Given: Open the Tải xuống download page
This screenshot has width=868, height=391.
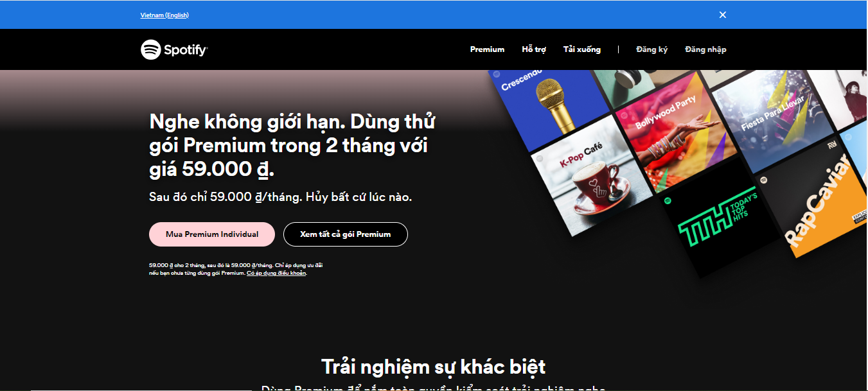Looking at the screenshot, I should click(x=582, y=49).
